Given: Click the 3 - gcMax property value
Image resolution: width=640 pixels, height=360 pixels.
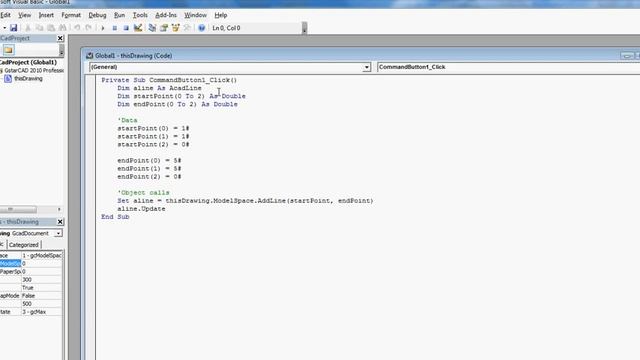Looking at the screenshot, I should click(42, 312).
